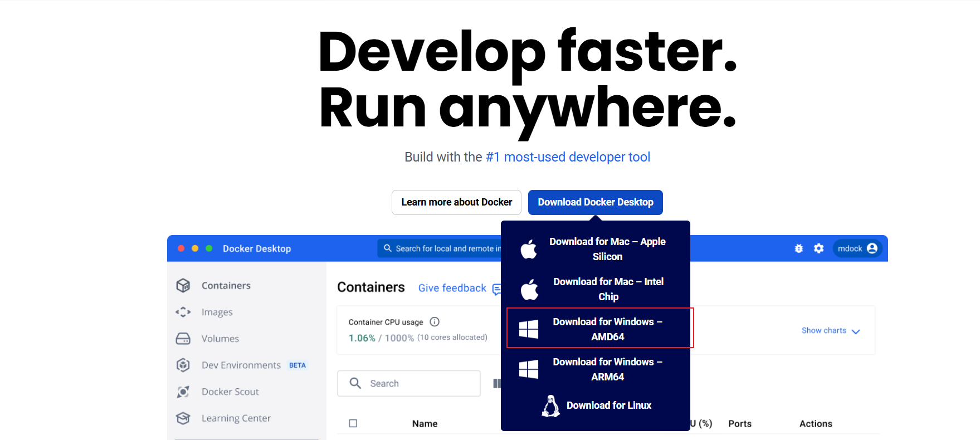The height and width of the screenshot is (440, 980).
Task: Click the Containers cube icon in sidebar
Action: pyautogui.click(x=183, y=286)
